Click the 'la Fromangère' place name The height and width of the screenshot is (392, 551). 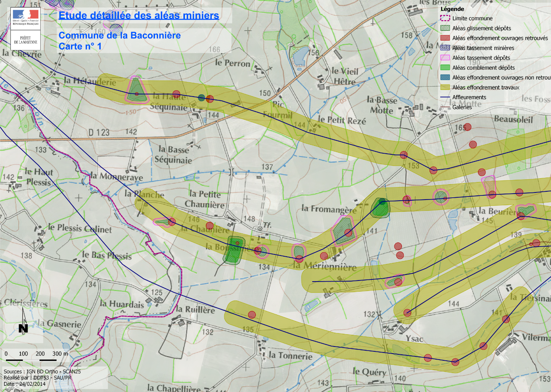tap(329, 209)
